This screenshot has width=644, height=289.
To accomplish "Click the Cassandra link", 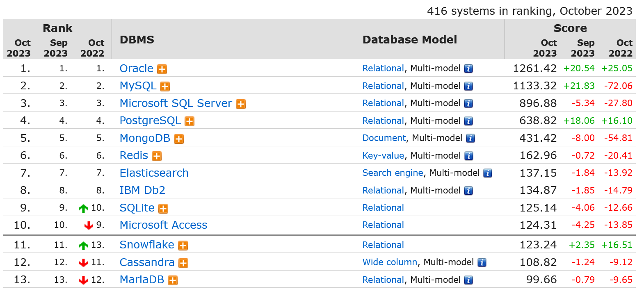I will point(147,262).
